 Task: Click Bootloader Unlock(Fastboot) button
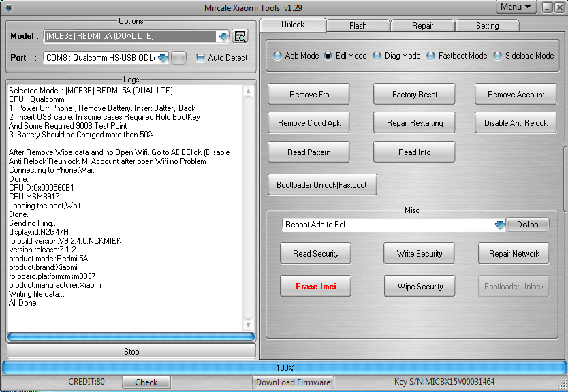click(x=322, y=185)
